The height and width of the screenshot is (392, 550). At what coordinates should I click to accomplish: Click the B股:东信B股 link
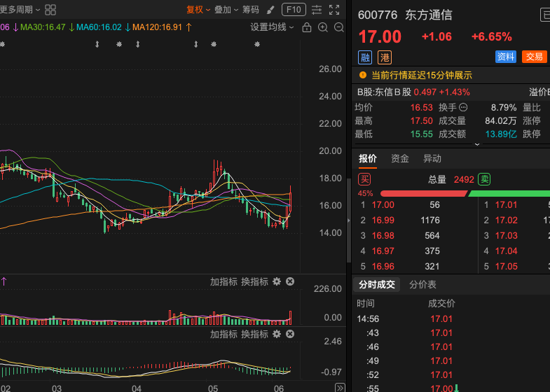click(x=384, y=92)
